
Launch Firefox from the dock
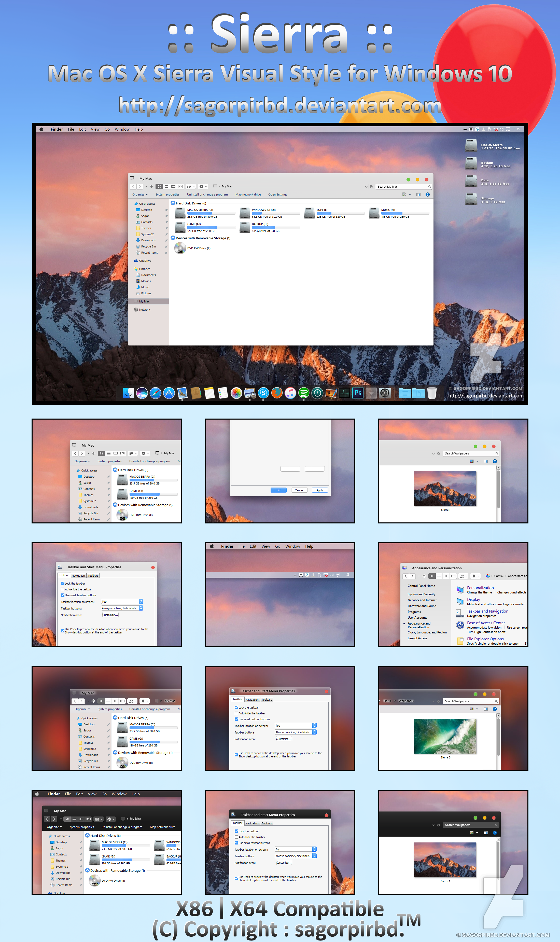click(x=277, y=393)
